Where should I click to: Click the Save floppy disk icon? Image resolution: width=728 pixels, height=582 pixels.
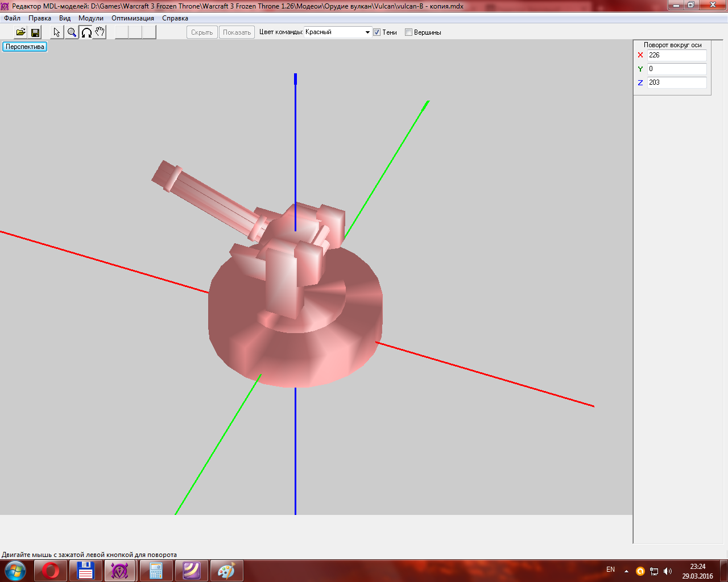click(35, 32)
